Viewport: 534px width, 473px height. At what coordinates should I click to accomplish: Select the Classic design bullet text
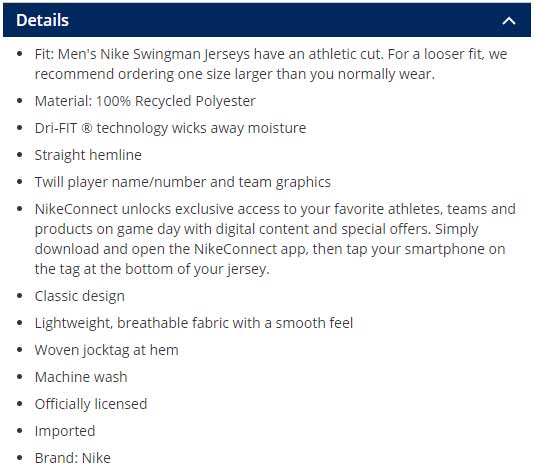[x=80, y=296]
